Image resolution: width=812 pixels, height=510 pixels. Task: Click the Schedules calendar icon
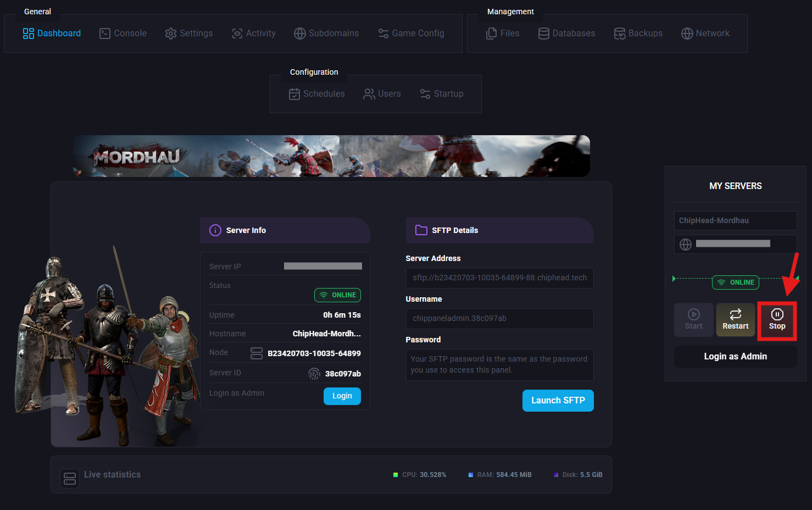point(294,94)
